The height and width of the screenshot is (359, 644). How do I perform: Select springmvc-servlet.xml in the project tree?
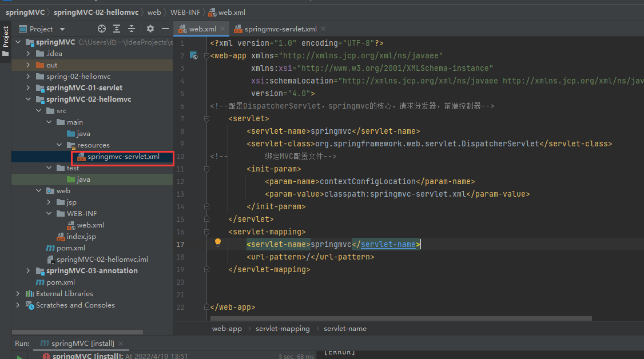coord(123,157)
